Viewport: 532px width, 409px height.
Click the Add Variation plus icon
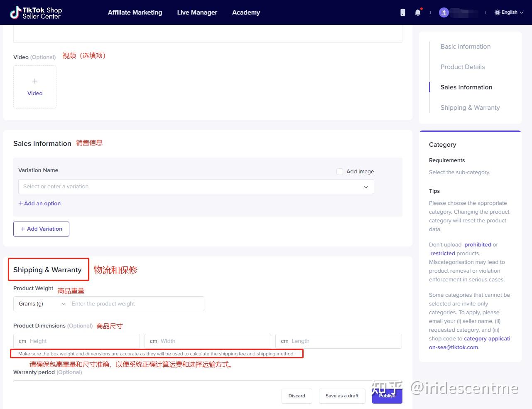tap(24, 229)
